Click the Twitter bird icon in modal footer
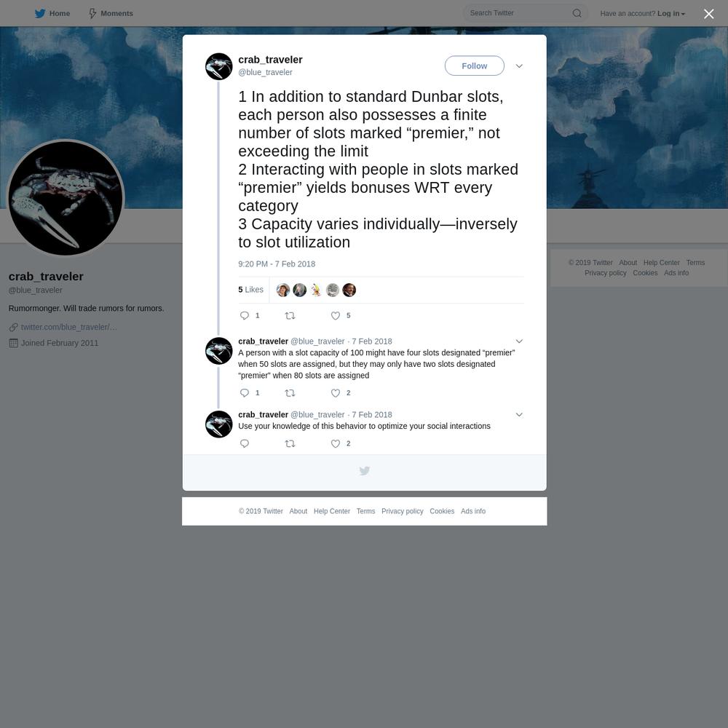 [365, 471]
